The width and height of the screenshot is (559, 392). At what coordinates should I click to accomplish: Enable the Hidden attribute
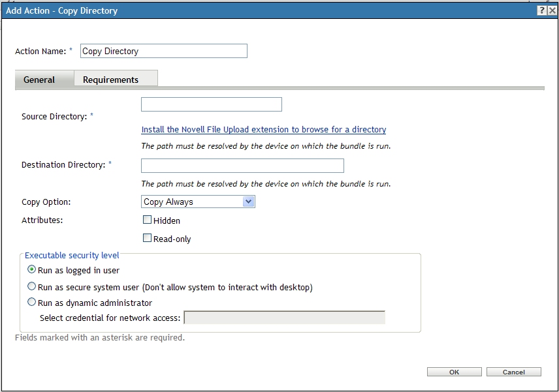coord(147,220)
